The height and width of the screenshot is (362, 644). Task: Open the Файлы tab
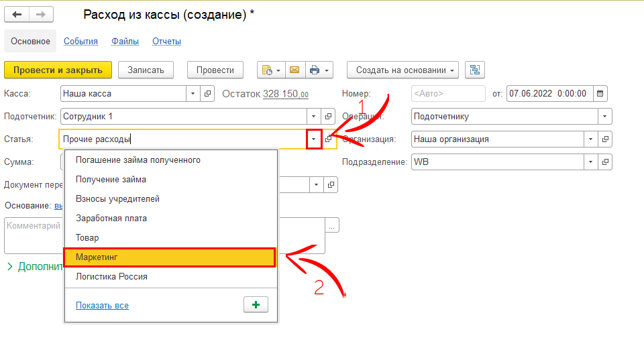(x=125, y=41)
